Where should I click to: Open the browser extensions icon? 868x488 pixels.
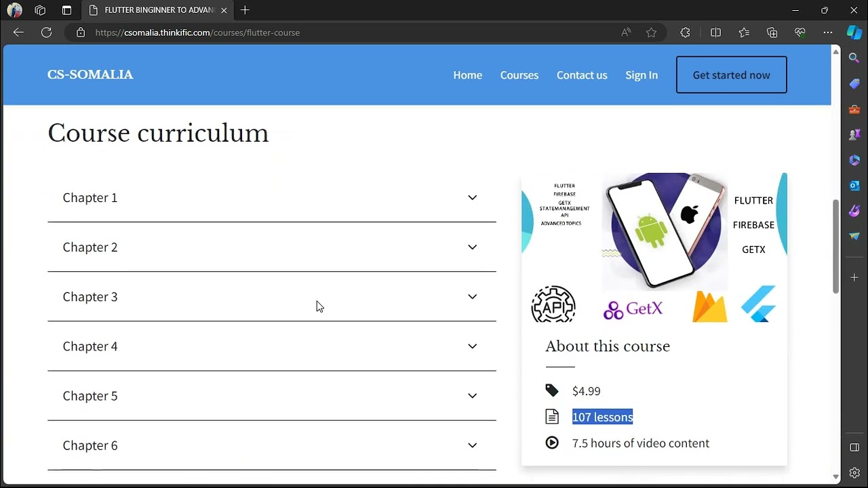click(x=685, y=33)
